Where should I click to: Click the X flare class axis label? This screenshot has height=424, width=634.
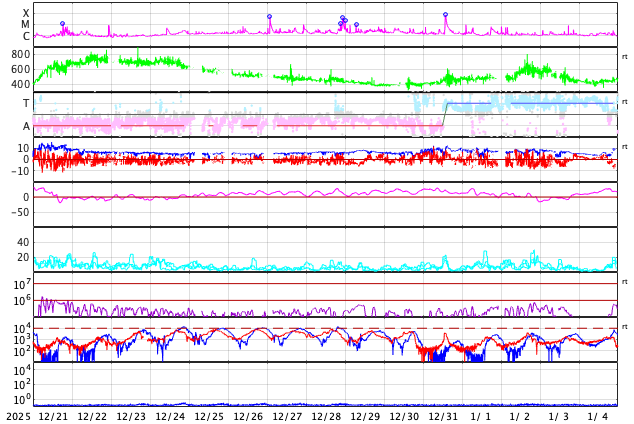tap(26, 13)
